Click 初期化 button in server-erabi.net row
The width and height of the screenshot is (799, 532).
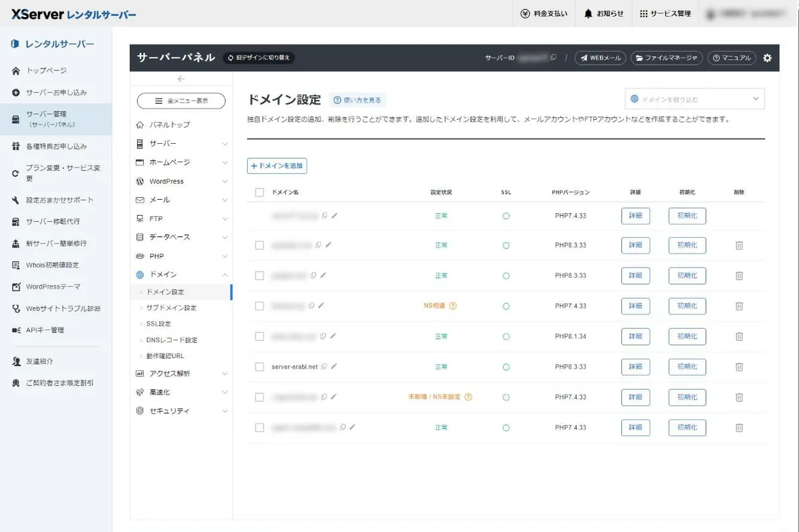click(x=687, y=367)
